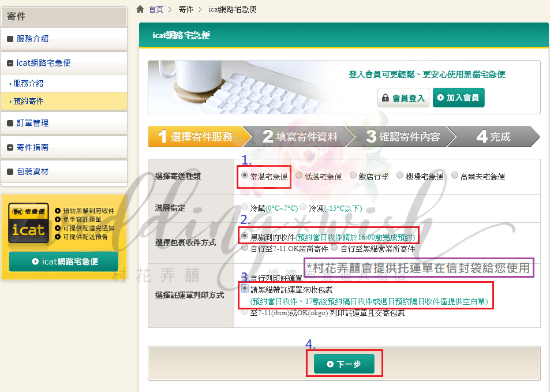This screenshot has height=392, width=550.
Task: Open the 首頁 breadcrumb link
Action: tap(155, 9)
